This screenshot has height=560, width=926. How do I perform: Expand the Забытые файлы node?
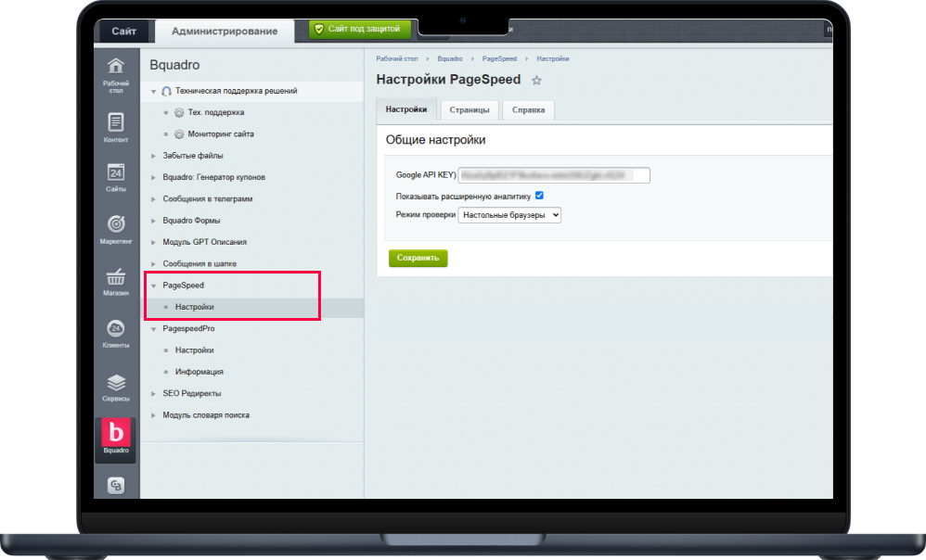click(153, 156)
